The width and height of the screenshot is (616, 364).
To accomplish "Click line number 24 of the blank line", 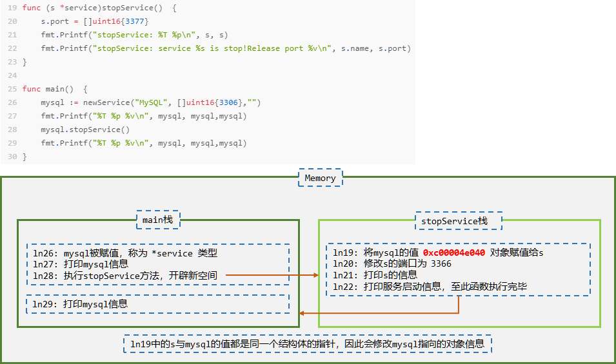I will tap(12, 75).
